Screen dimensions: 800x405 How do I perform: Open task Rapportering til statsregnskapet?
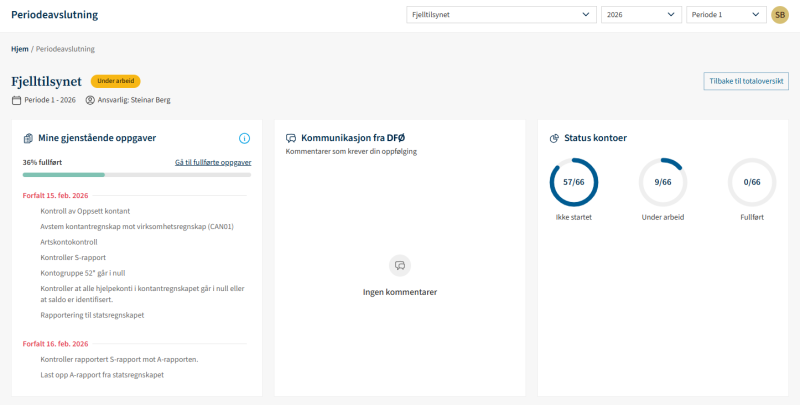(x=92, y=315)
